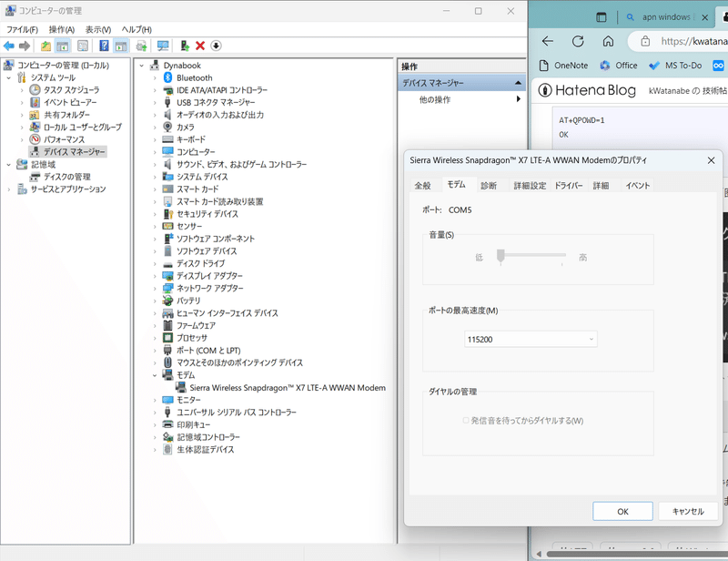Image resolution: width=728 pixels, height=561 pixels.
Task: Click the scan for hardware changes monitor icon
Action: pyautogui.click(x=163, y=46)
